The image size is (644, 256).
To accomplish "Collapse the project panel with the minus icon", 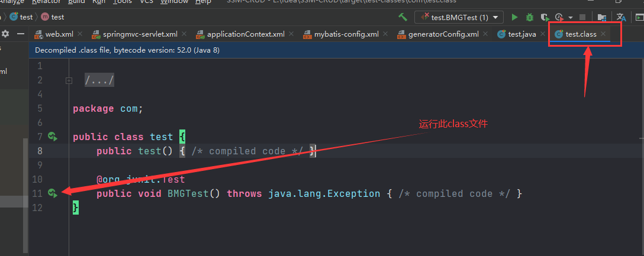I will tap(21, 34).
